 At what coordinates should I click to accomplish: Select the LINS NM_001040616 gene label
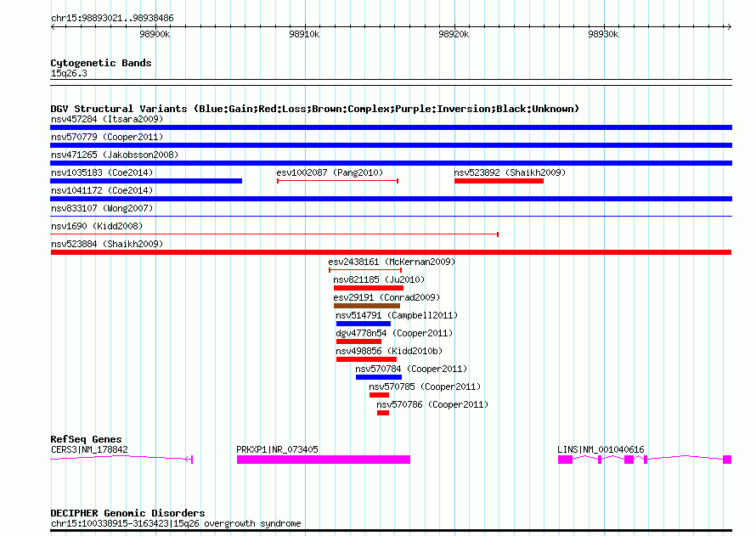click(x=600, y=449)
